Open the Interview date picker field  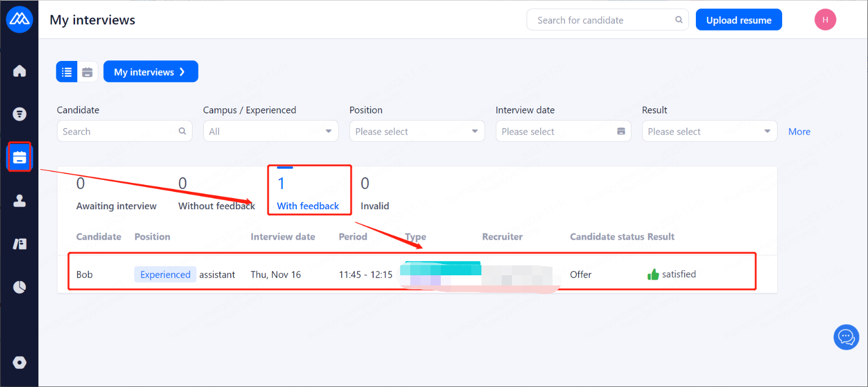click(x=563, y=131)
